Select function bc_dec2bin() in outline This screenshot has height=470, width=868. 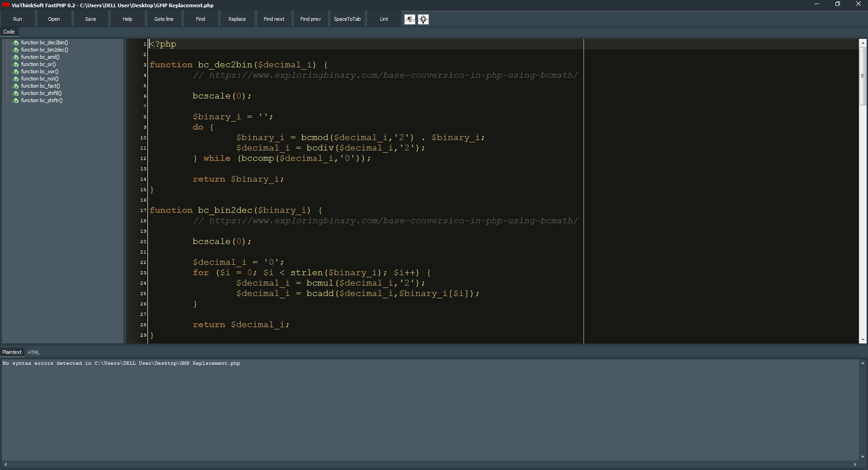pyautogui.click(x=44, y=42)
